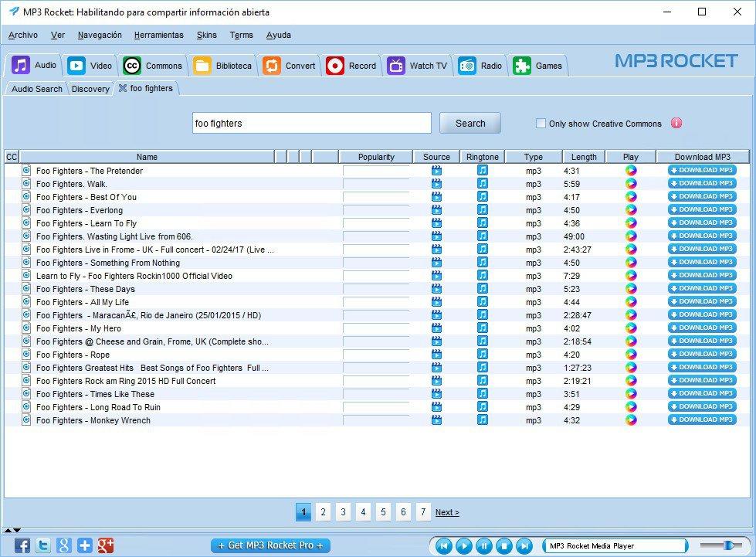Screen dimensions: 756x557
Task: Play Foo Fighters - Everlong track
Action: [631, 210]
